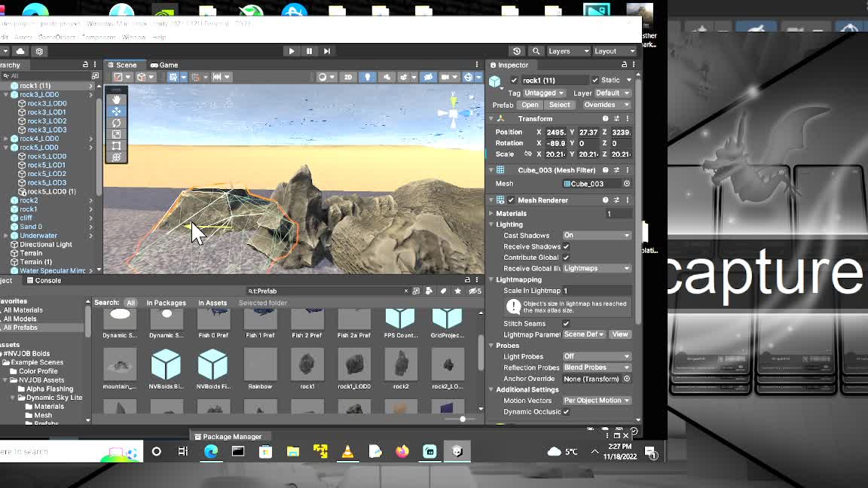Click the Step frame button
The height and width of the screenshot is (488, 868).
pyautogui.click(x=326, y=51)
